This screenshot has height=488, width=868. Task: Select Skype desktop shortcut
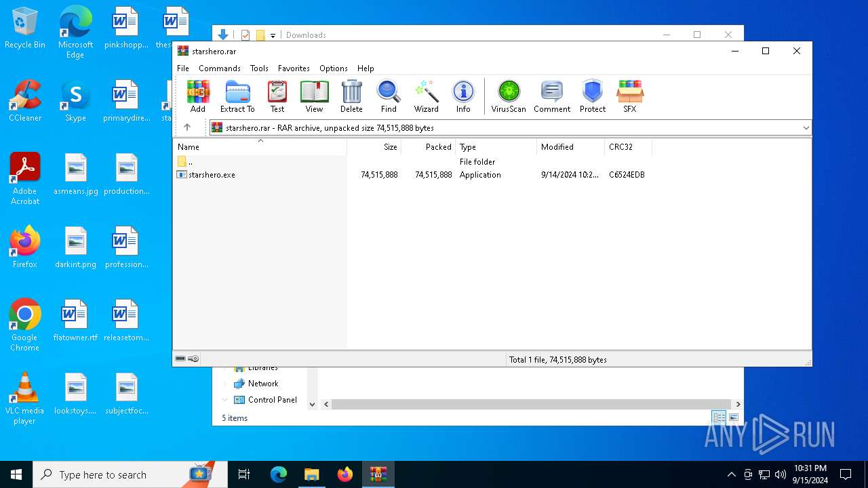click(75, 101)
